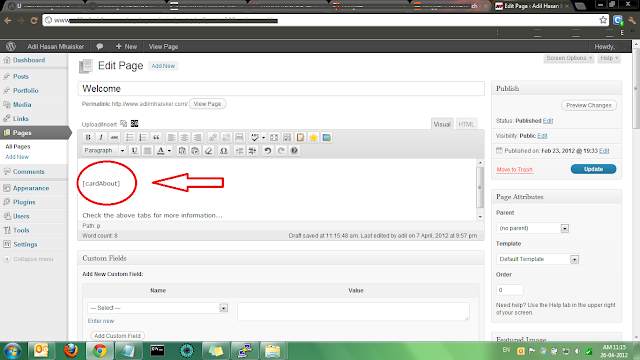Click Add Custom Field button
Viewport: 640px width, 360px height.
(x=118, y=336)
